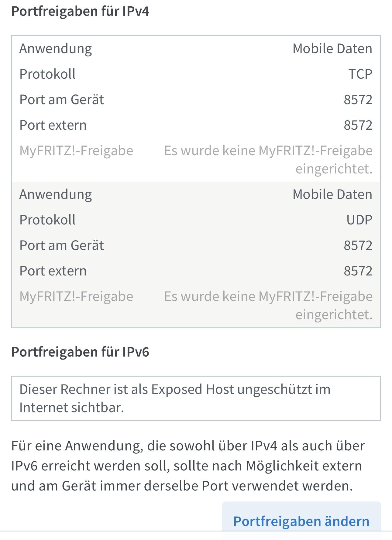392x540 pixels.
Task: Select Mobile Daten in the UDP entry
Action: tap(332, 194)
